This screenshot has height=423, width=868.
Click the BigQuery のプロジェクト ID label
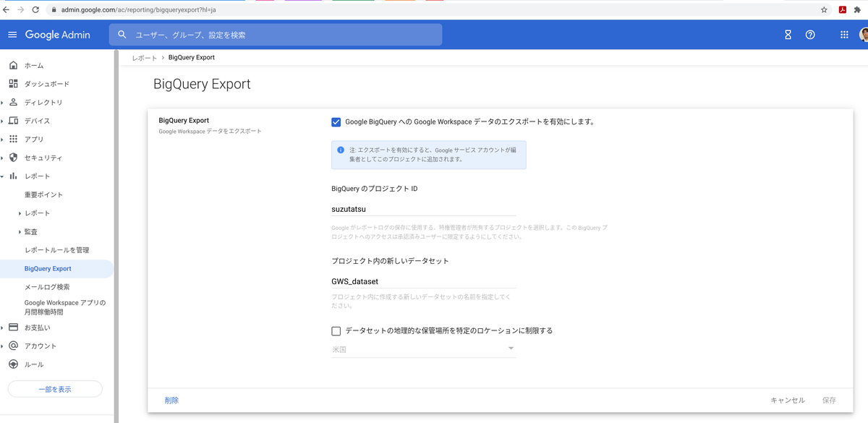(374, 189)
